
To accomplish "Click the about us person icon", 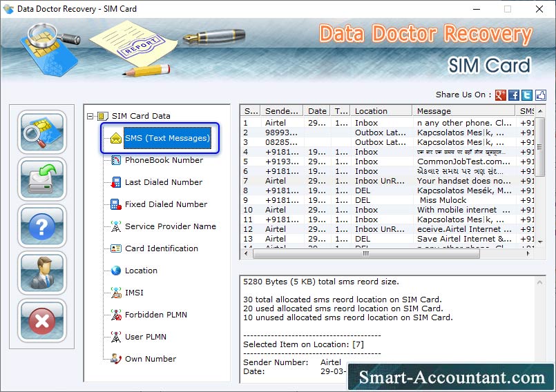I will (42, 273).
